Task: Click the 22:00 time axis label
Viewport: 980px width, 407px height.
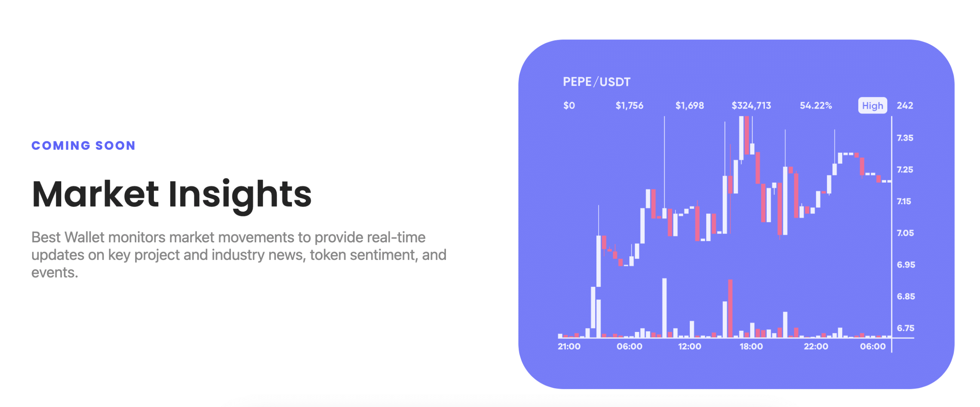Action: 815,347
